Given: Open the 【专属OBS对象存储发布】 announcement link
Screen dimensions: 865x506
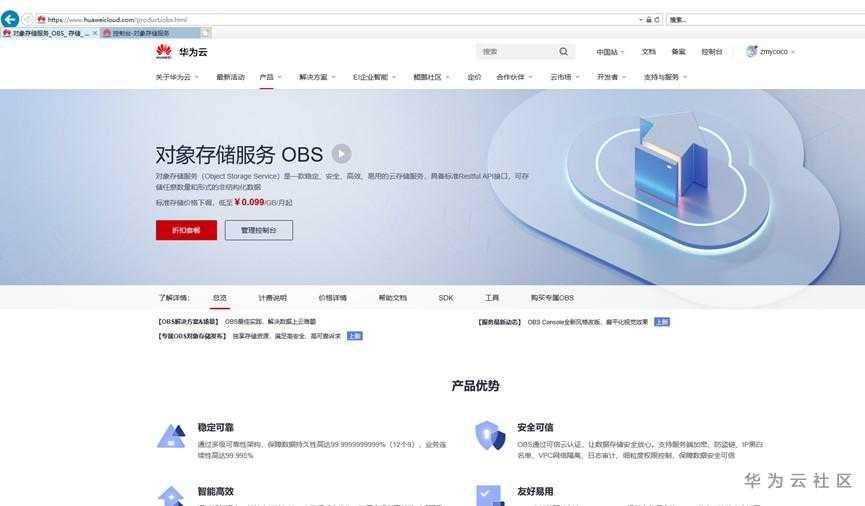Looking at the screenshot, I should pos(248,335).
